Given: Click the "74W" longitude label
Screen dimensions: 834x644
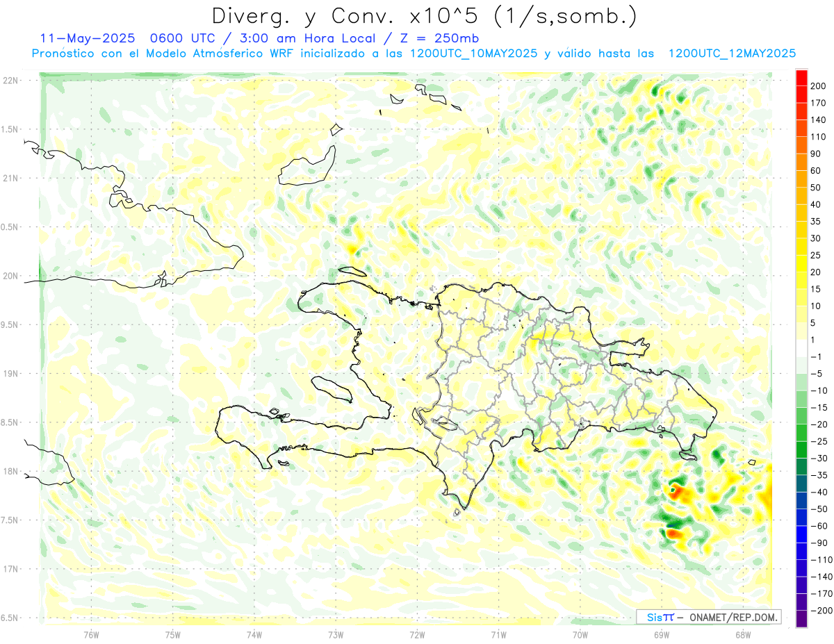Looking at the screenshot, I should pyautogui.click(x=254, y=634).
